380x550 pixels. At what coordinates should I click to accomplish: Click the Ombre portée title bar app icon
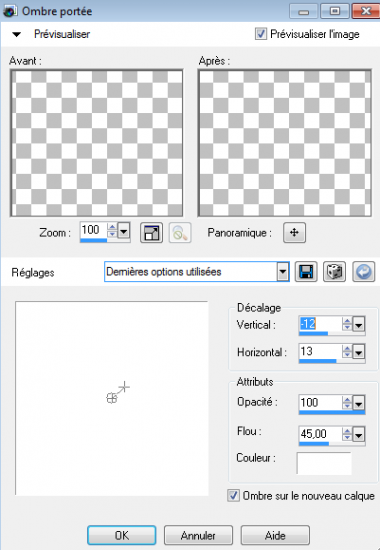[x=9, y=11]
